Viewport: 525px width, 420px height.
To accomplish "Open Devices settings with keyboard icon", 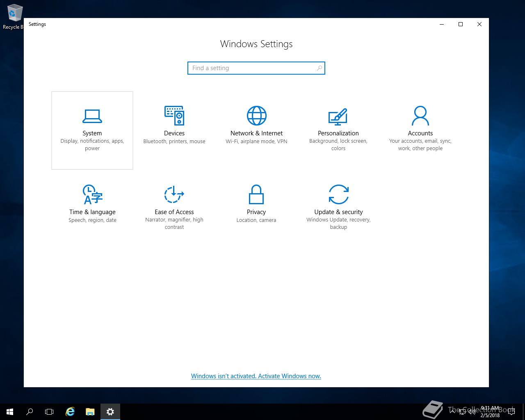I will [174, 116].
